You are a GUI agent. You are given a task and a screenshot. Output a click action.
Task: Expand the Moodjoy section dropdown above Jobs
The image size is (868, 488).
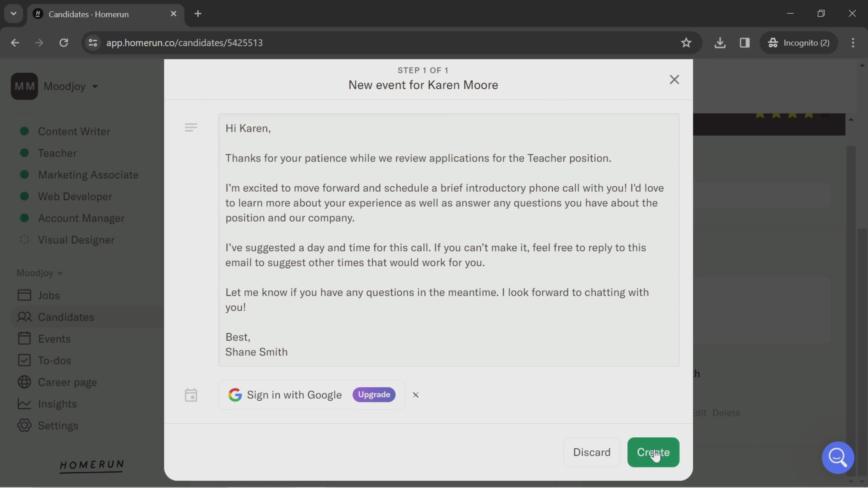(39, 273)
